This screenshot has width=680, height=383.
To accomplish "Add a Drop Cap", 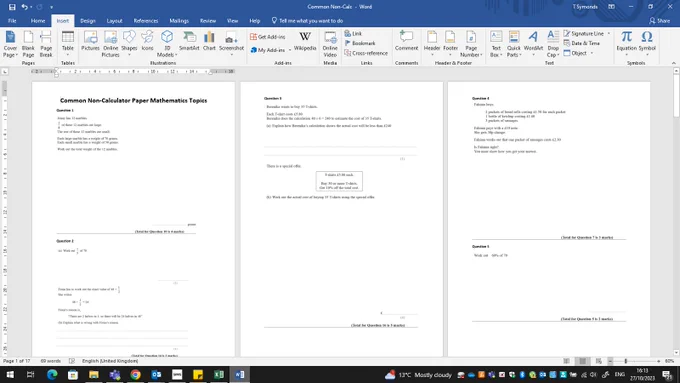I will coord(553,44).
